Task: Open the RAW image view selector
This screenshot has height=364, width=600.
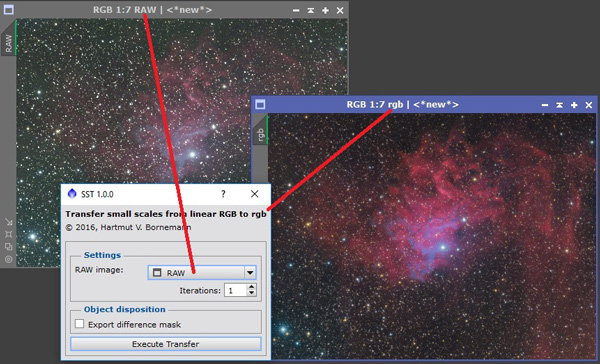Action: [202, 273]
